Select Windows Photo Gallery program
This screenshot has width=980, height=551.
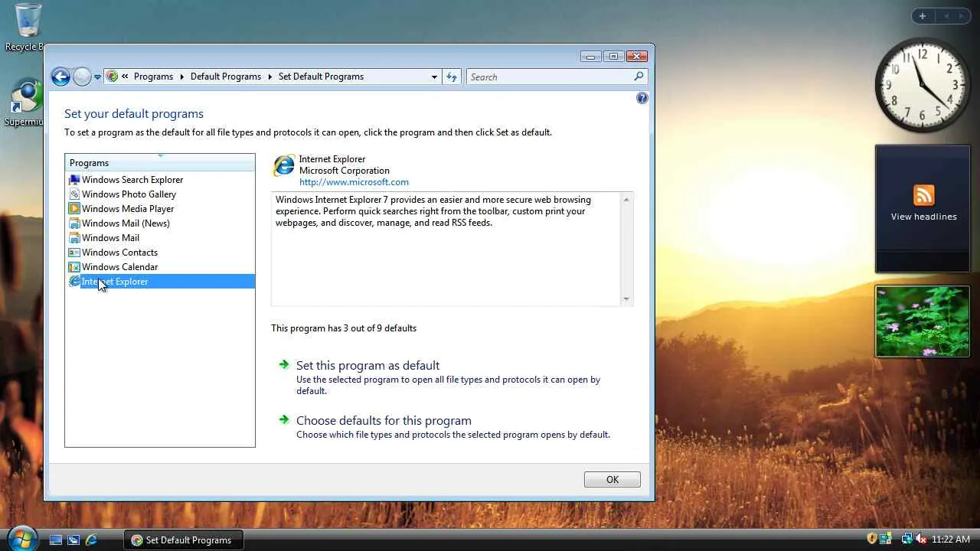click(x=129, y=194)
